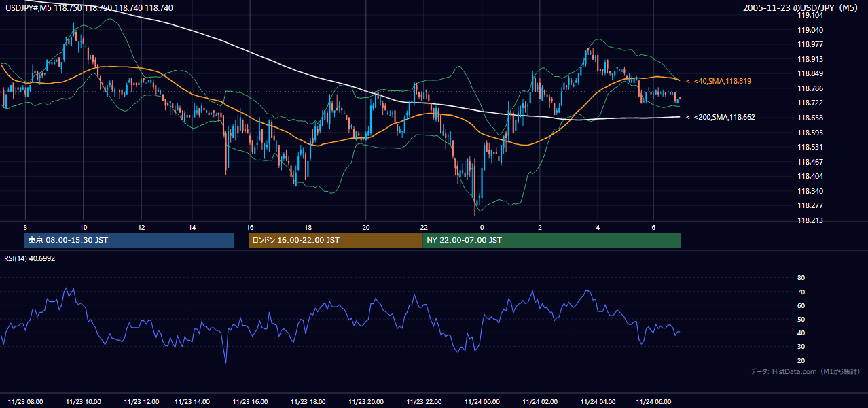Click hour tick 0 under price chart
The height and width of the screenshot is (408, 868).
[x=482, y=227]
